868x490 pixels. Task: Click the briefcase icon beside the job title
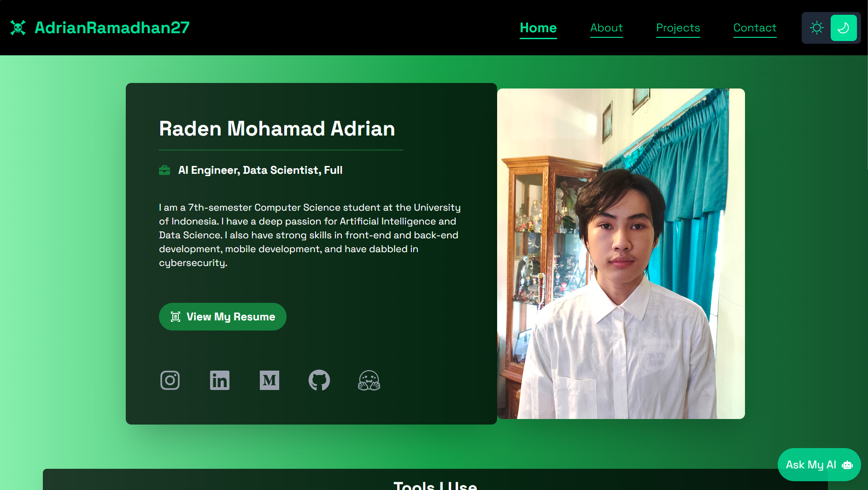click(164, 170)
